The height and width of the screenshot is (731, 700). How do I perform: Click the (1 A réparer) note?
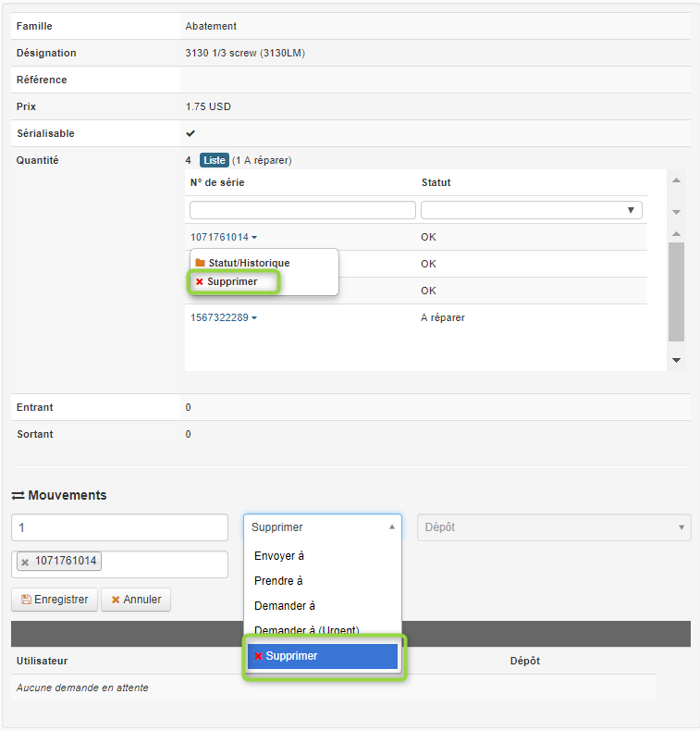(x=262, y=160)
